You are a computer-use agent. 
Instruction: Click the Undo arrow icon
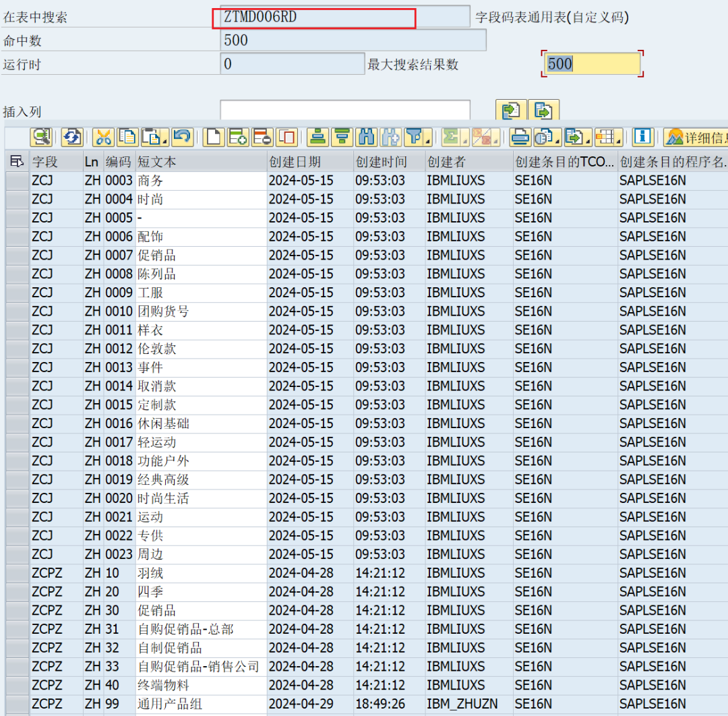pos(183,138)
